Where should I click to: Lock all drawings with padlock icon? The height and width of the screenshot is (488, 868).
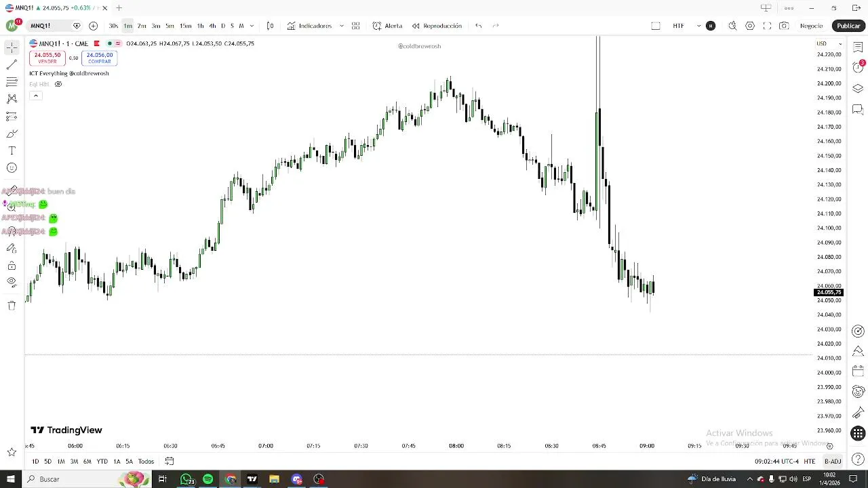12,266
